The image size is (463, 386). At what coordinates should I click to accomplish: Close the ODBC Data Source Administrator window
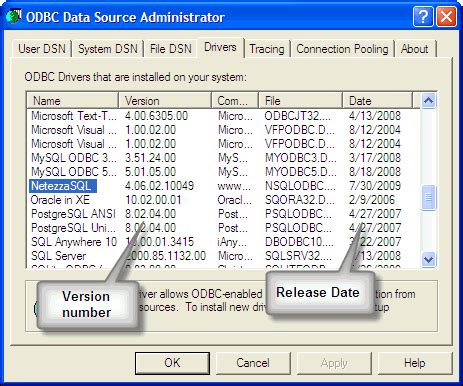(x=446, y=17)
